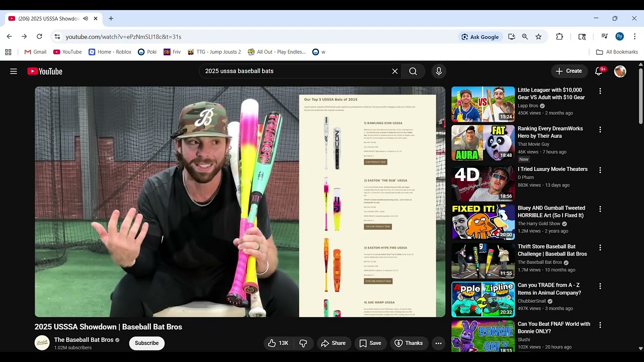Viewport: 644px width, 362px height.
Task: Go to the YouTube home logo
Action: 45,71
